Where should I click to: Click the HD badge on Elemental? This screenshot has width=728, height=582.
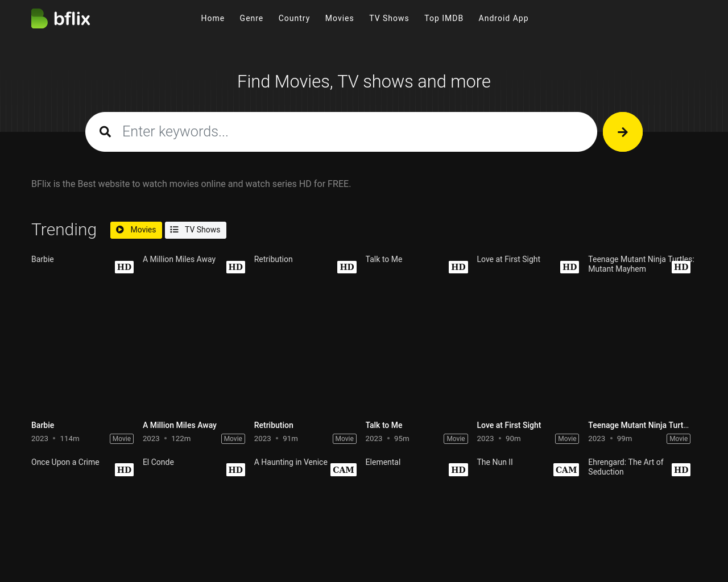pos(458,470)
